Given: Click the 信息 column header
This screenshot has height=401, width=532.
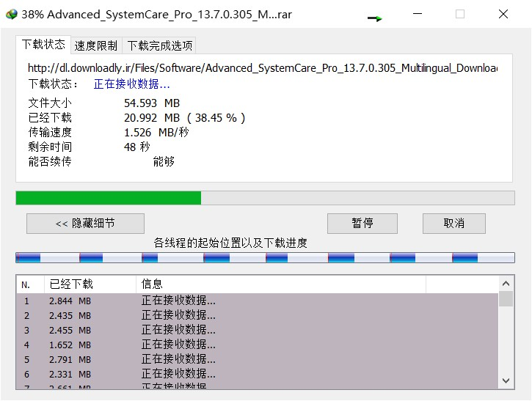Looking at the screenshot, I should point(281,284).
